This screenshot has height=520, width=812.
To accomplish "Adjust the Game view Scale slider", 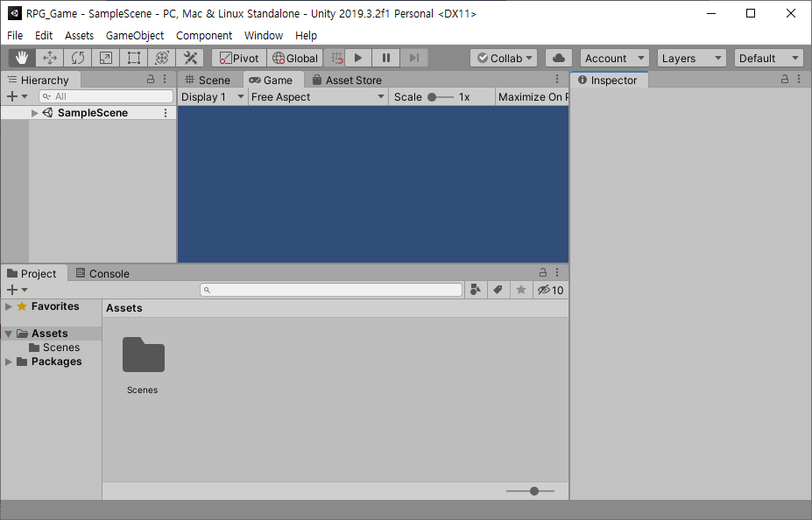I will tap(441, 97).
